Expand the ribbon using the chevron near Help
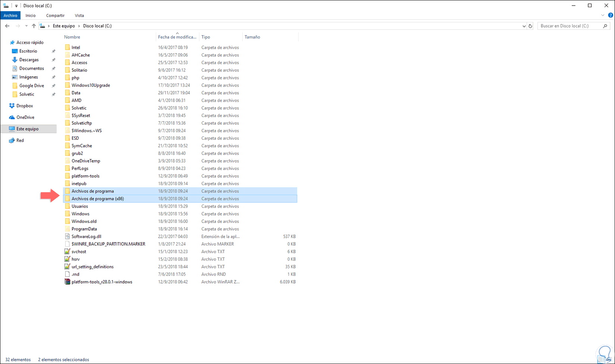Viewport: 615px width, 364px height. pos(603,15)
